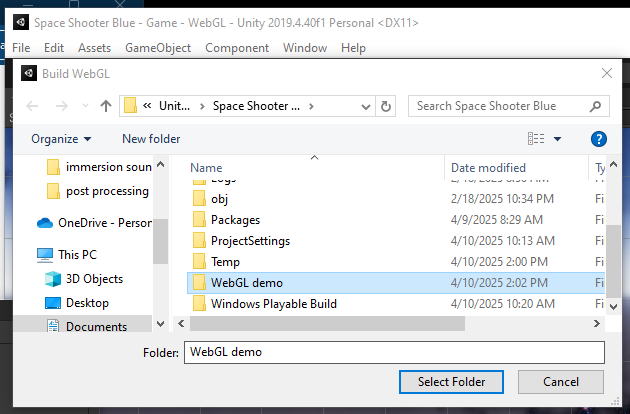Go forward in folder history

[62, 106]
